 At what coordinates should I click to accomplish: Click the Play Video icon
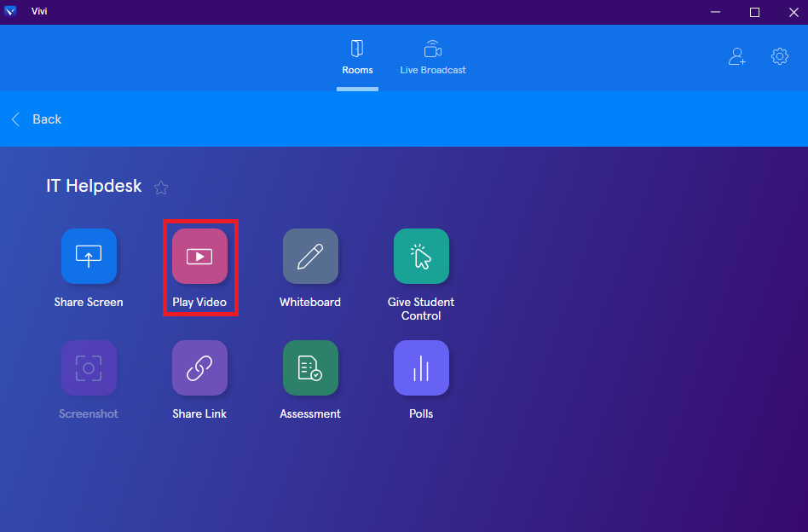(x=199, y=256)
